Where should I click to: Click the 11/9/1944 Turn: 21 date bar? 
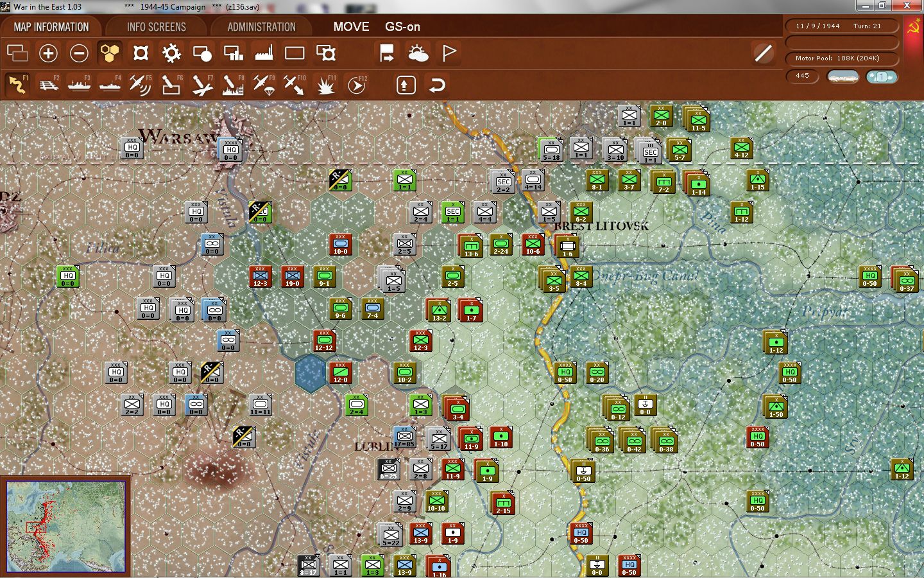[842, 26]
